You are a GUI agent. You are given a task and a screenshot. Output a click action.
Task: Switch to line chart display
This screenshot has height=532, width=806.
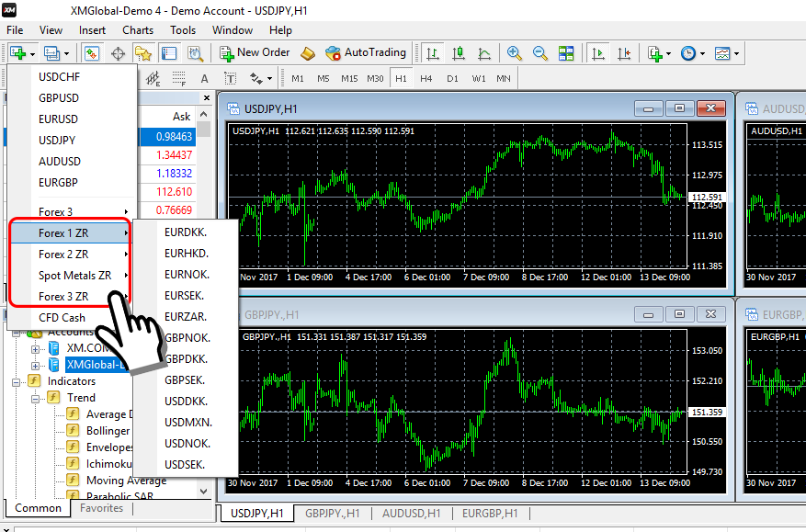(484, 53)
